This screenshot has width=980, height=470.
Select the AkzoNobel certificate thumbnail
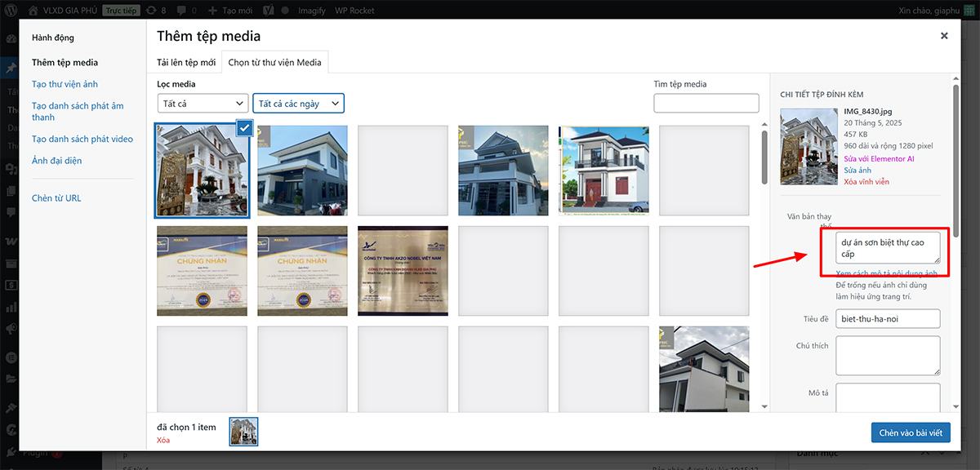403,271
